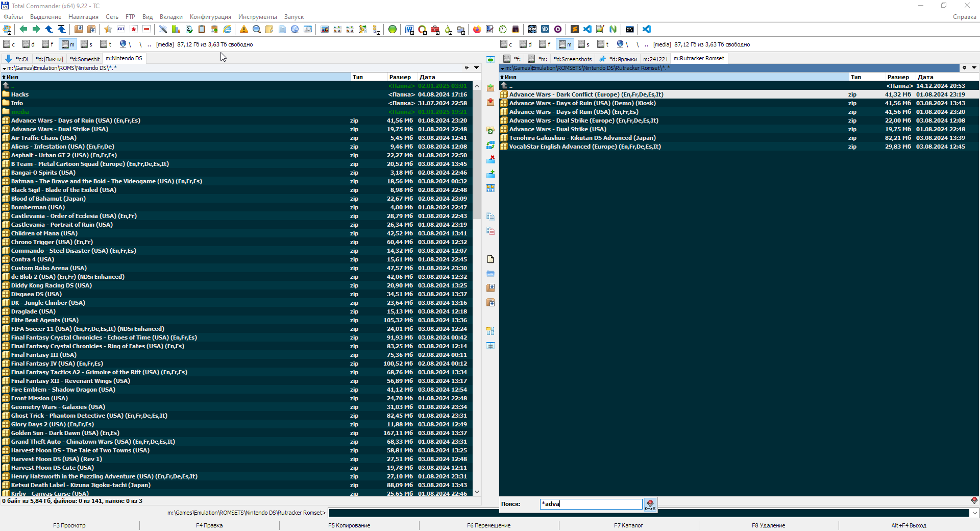Click the red asterisk invert selection icon
Viewport: 980px width, 531px height.
pos(134,29)
